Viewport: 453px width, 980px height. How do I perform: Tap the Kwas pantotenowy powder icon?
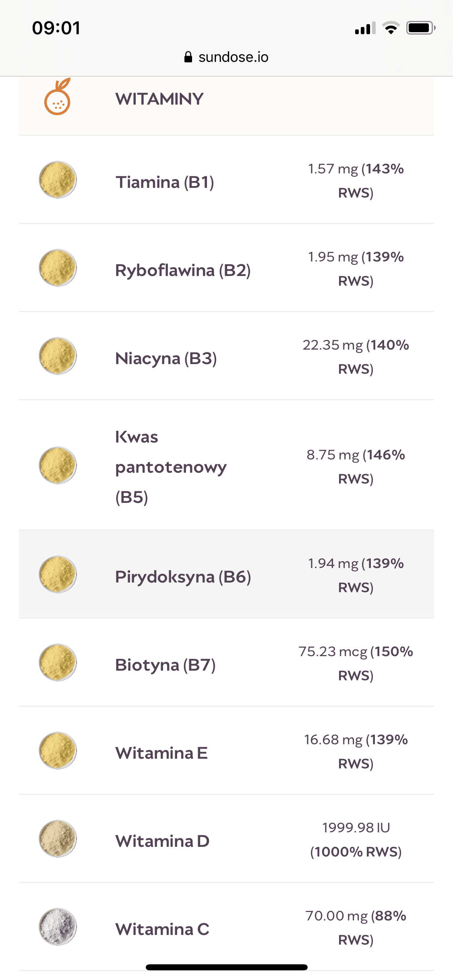point(58,465)
